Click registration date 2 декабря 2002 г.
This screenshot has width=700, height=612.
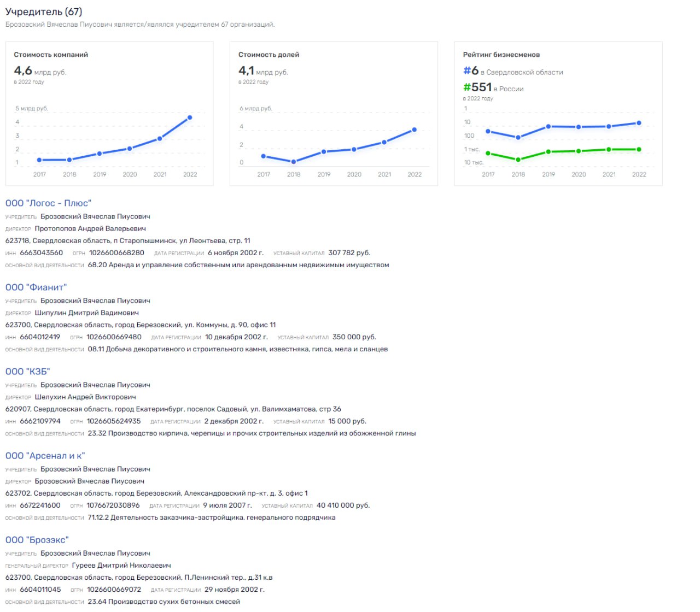[x=234, y=421]
